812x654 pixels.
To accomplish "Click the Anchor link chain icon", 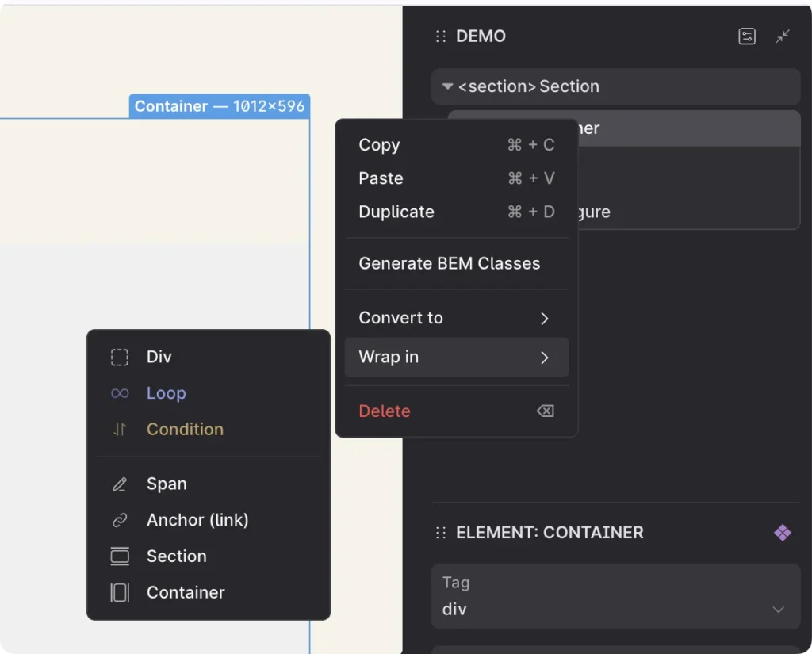I will 120,520.
